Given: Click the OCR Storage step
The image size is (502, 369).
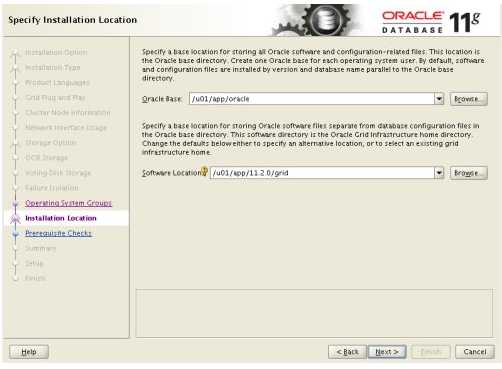Looking at the screenshot, I should coord(46,157).
